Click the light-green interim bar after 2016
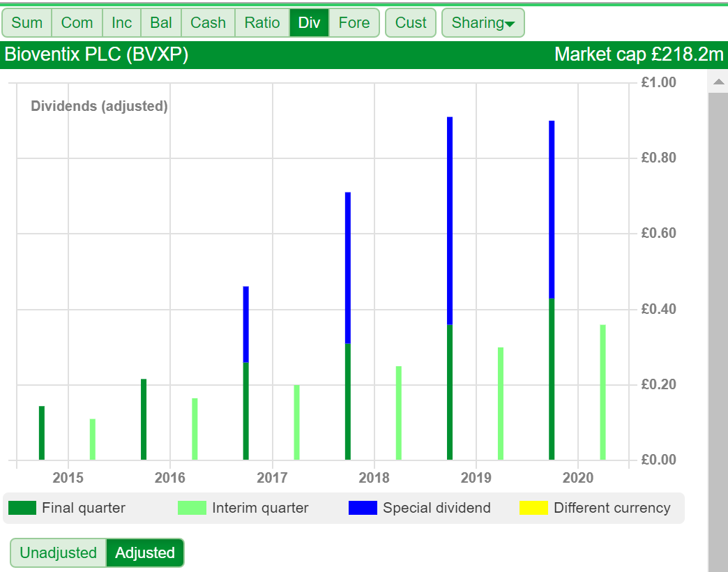The image size is (728, 572). point(195,429)
